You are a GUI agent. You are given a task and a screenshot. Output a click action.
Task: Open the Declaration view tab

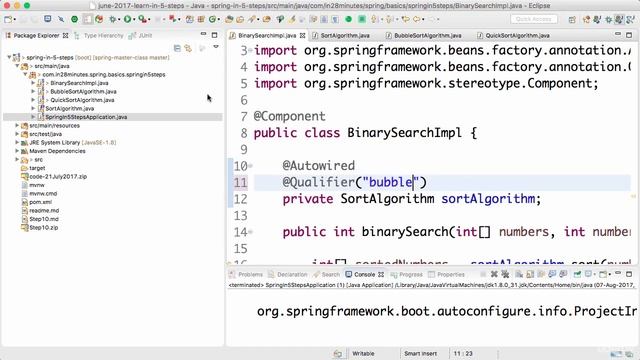coord(287,274)
